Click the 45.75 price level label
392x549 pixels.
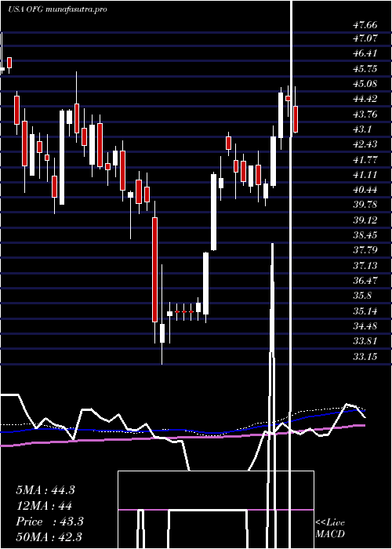(365, 69)
